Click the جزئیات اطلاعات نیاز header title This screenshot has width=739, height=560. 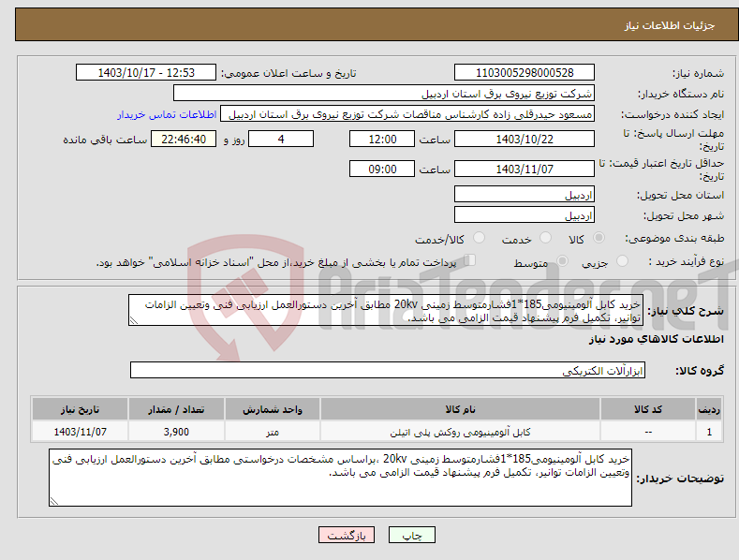click(670, 25)
